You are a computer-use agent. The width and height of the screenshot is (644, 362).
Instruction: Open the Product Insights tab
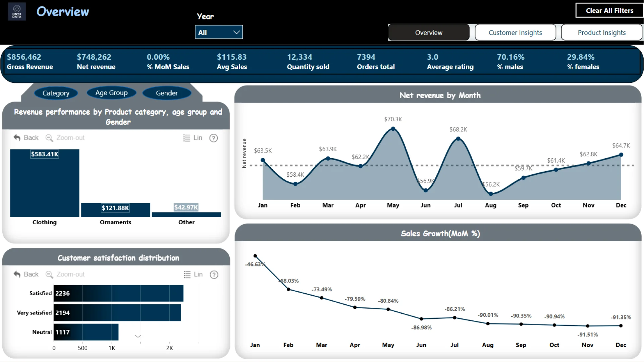pyautogui.click(x=601, y=33)
